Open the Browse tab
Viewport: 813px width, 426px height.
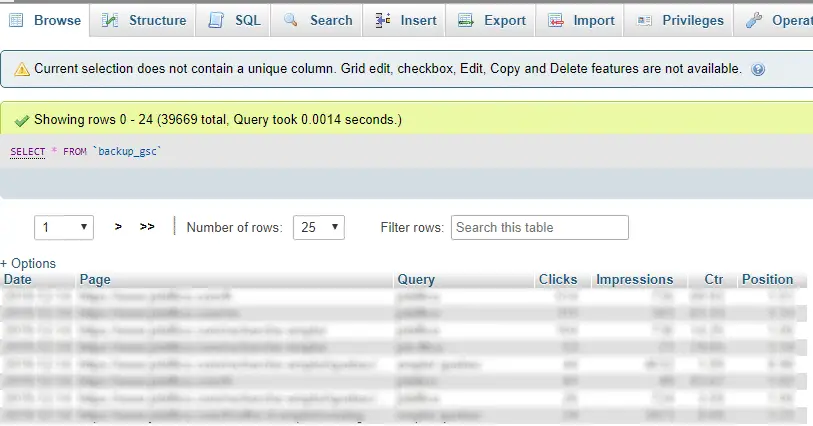[x=45, y=20]
